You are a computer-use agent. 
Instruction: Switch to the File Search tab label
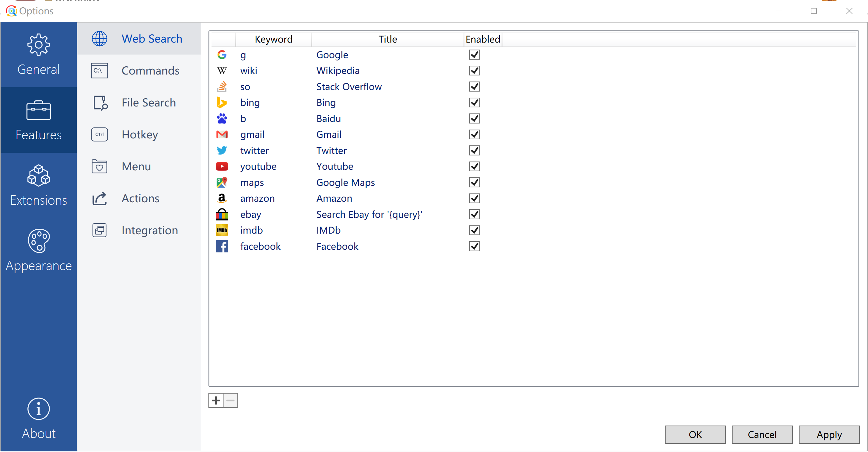coord(149,103)
